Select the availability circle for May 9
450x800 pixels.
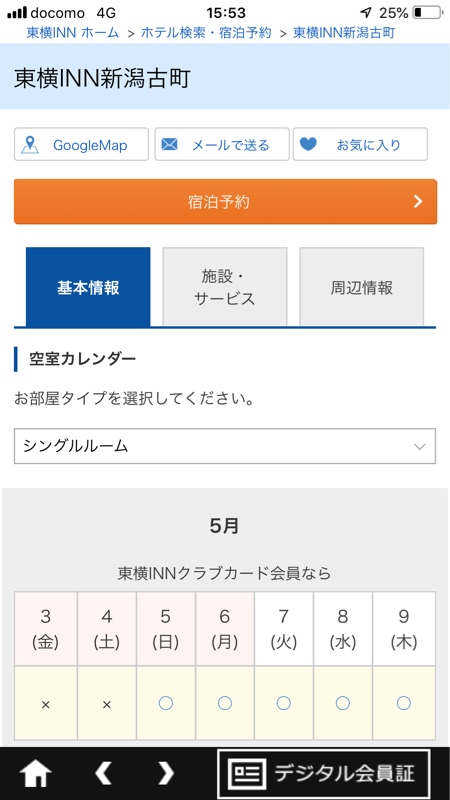404,703
